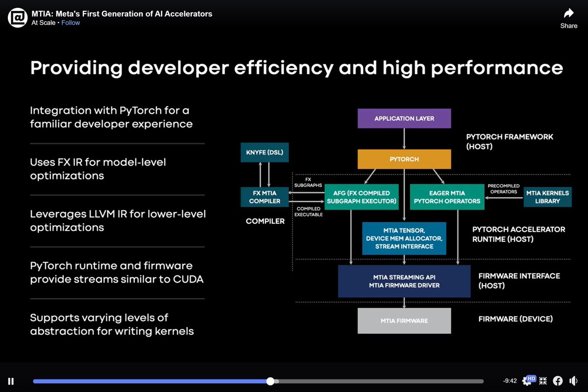Select the Facebook logo icon
Viewport: 588px width, 392px height.
tap(558, 380)
